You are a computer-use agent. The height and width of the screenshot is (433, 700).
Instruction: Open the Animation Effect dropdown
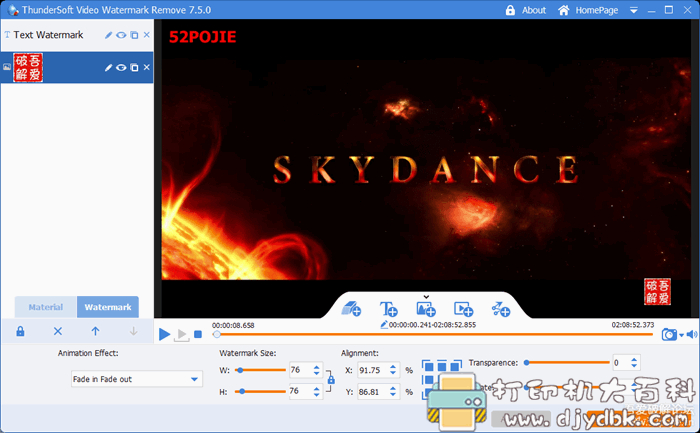[137, 379]
